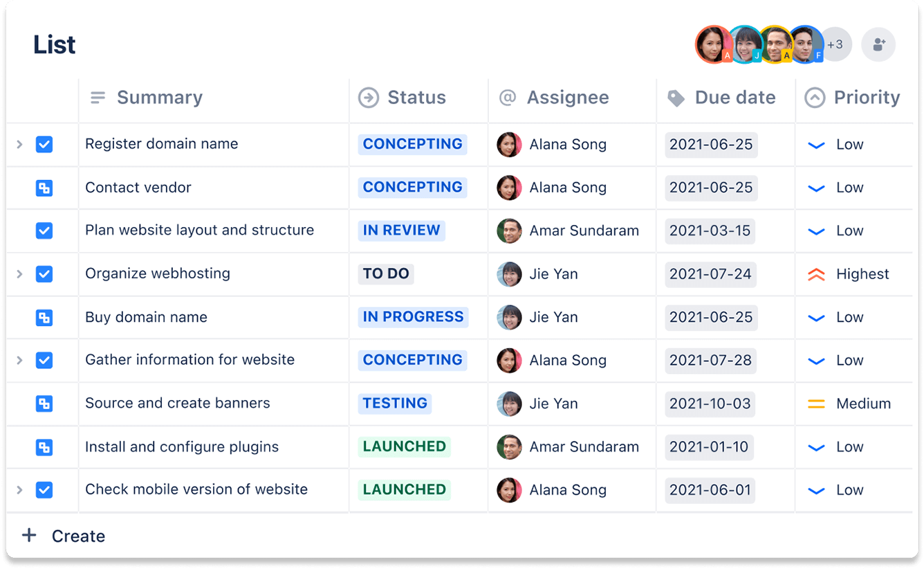924x569 pixels.
Task: Expand the Check mobile version of website row
Action: click(19, 490)
